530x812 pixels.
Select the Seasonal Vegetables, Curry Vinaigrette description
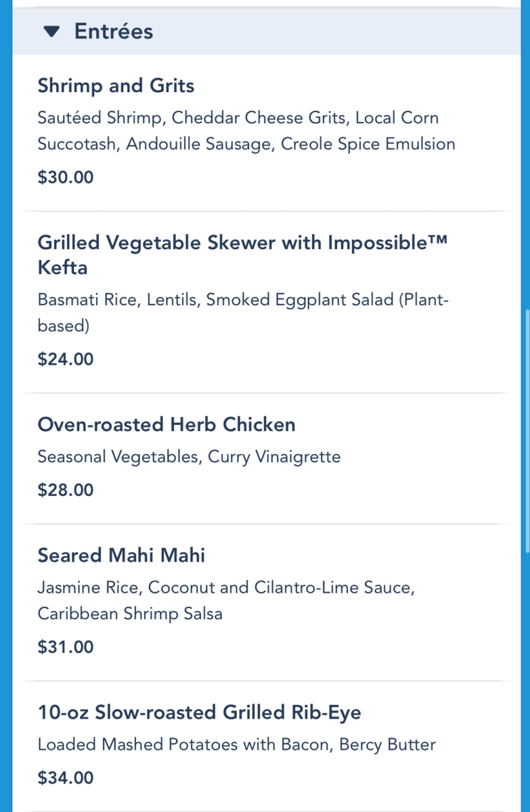pyautogui.click(x=189, y=457)
